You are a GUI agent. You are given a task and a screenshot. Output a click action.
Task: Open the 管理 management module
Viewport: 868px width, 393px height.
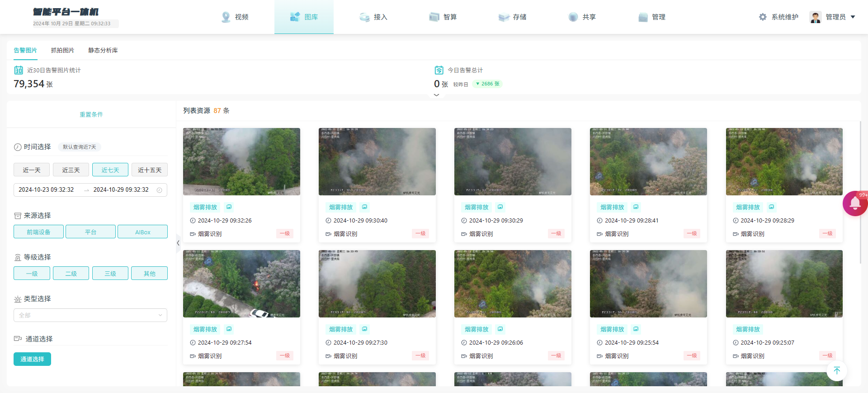pyautogui.click(x=651, y=17)
